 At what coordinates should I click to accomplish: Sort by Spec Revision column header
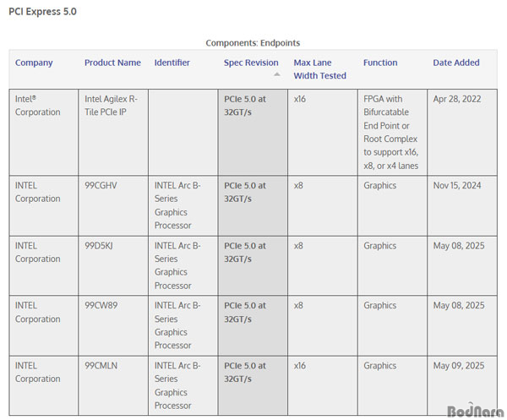(251, 63)
